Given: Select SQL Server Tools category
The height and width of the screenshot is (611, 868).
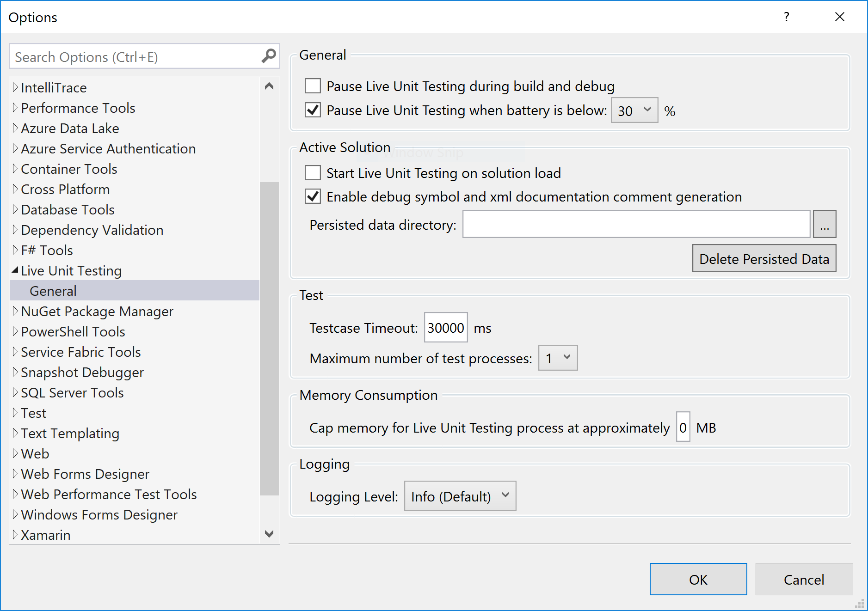Looking at the screenshot, I should point(72,392).
